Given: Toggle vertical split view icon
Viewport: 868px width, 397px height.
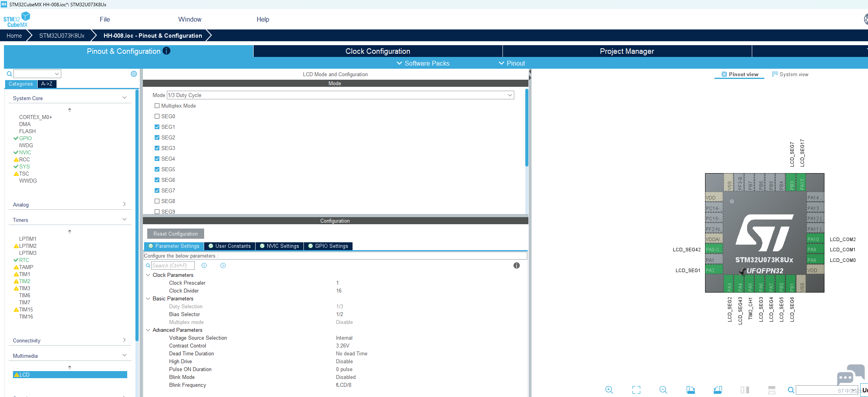Looking at the screenshot, I should 745,390.
